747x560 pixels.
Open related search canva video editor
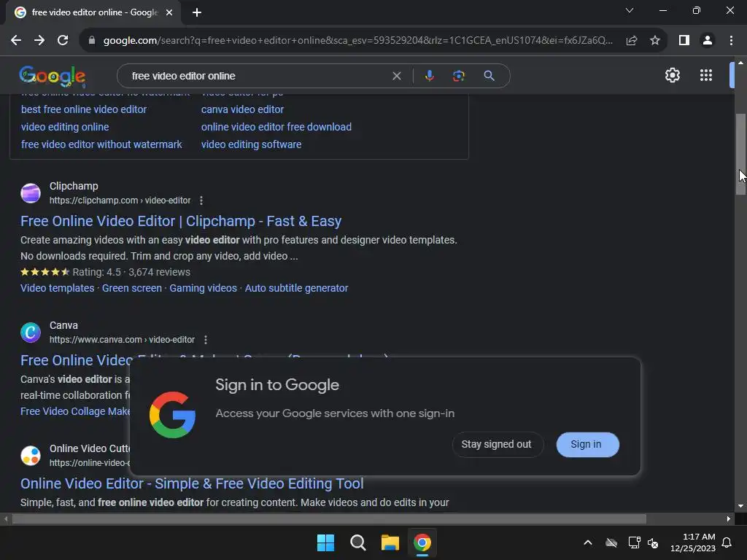point(242,109)
